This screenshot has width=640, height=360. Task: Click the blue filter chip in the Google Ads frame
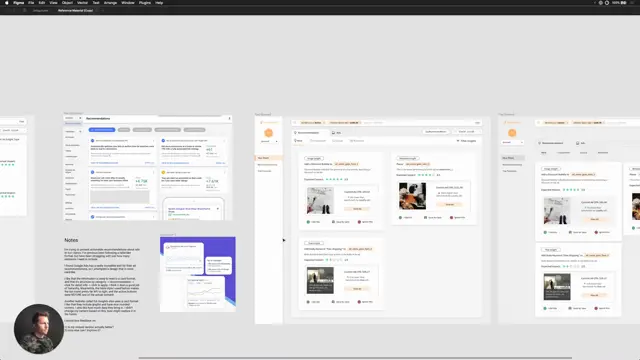click(x=102, y=130)
